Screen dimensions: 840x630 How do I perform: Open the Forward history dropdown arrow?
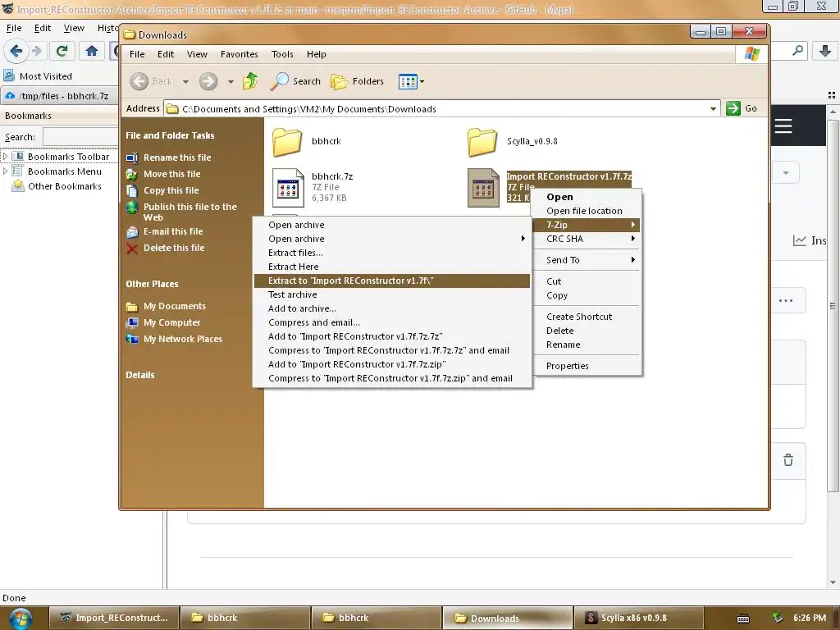point(231,82)
